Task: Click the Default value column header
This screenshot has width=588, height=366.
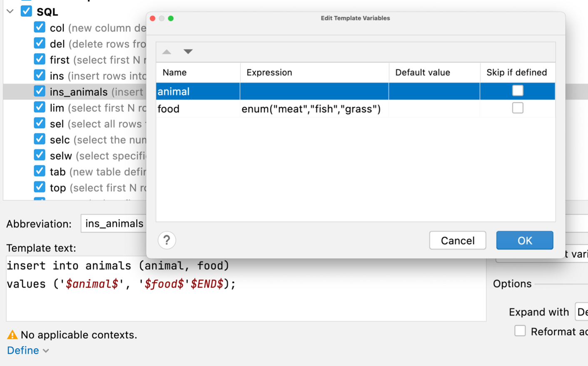Action: (434, 73)
